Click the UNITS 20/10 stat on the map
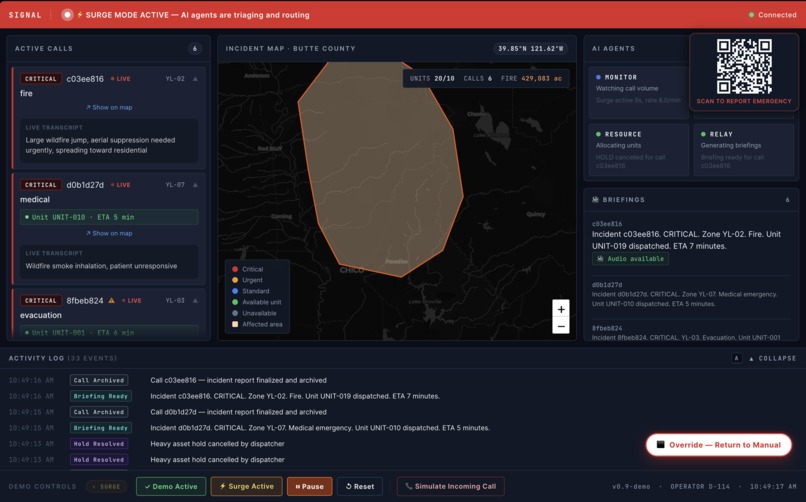This screenshot has width=806, height=502. tap(432, 78)
